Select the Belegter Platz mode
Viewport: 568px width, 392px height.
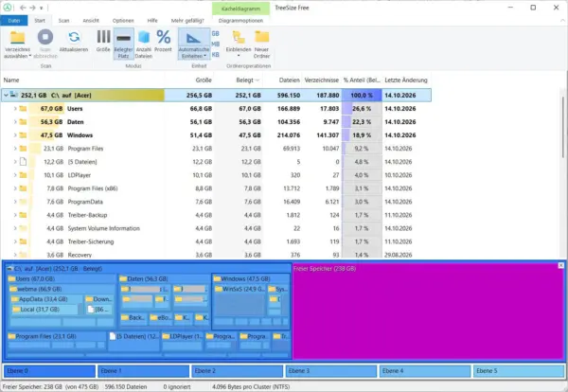(123, 44)
